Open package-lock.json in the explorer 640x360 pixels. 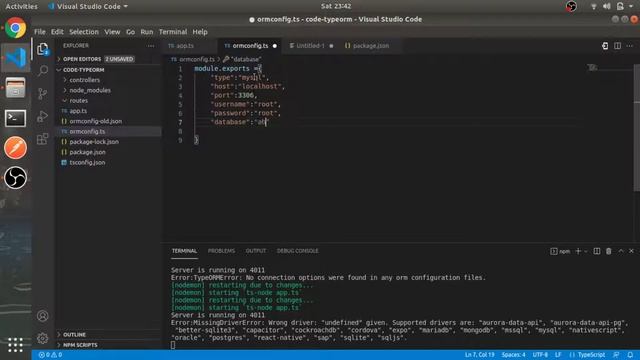94,142
